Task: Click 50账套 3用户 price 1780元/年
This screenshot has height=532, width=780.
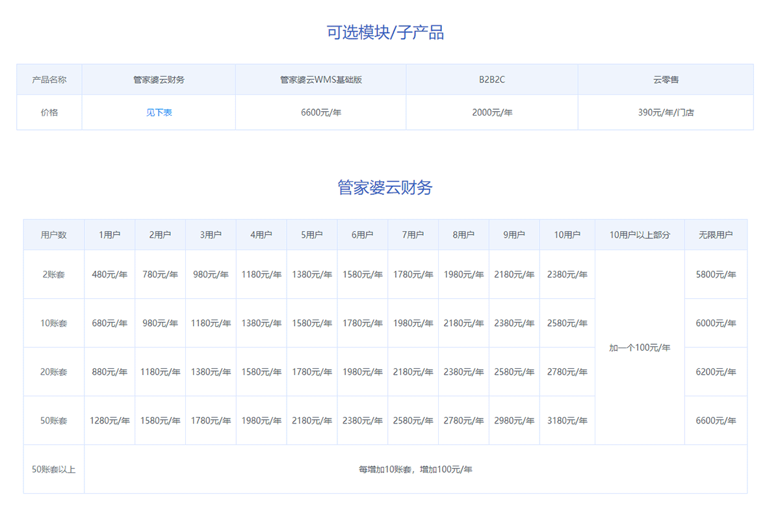Action: pyautogui.click(x=211, y=421)
